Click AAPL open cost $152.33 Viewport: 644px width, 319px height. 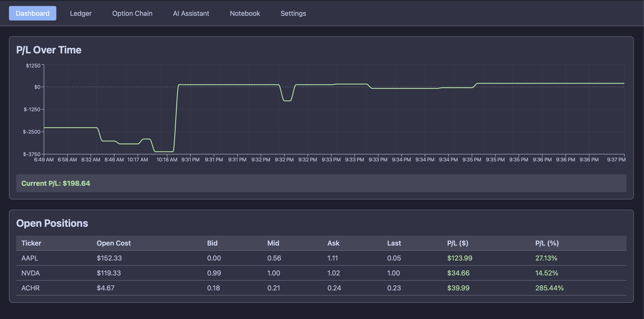coord(109,258)
